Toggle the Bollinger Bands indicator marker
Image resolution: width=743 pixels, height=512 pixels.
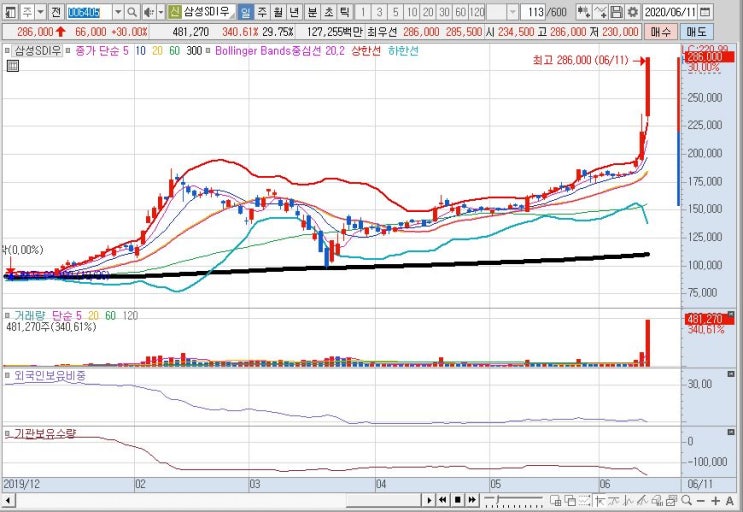208,50
